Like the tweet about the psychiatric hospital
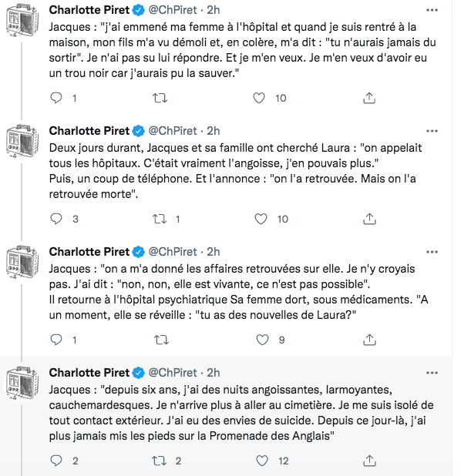Image resolution: width=461 pixels, height=476 pixels. [x=262, y=340]
